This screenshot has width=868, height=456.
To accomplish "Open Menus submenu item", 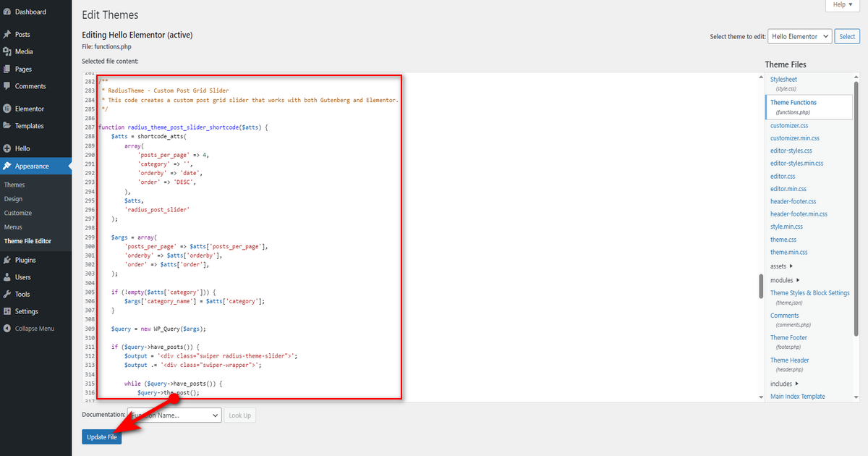I will pyautogui.click(x=13, y=227).
